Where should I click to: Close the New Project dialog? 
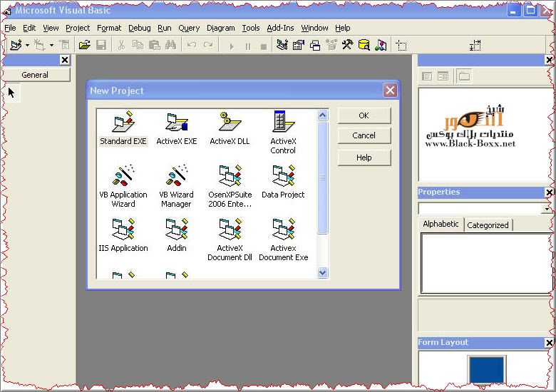click(x=390, y=91)
